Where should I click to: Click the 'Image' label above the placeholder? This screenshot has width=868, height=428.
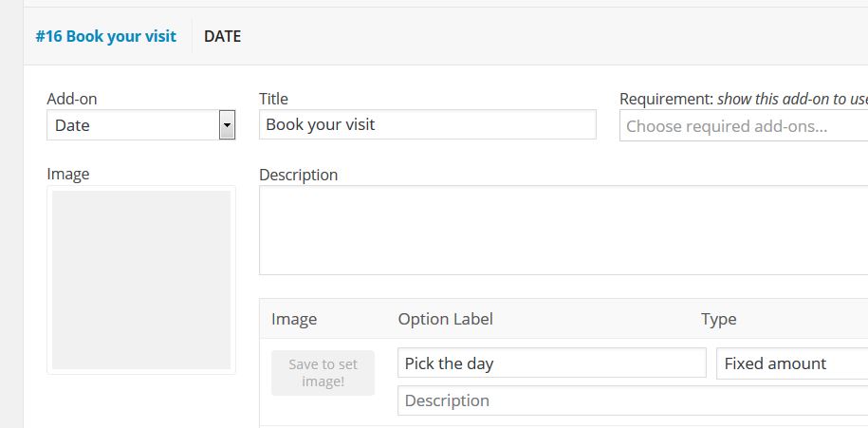tap(68, 174)
